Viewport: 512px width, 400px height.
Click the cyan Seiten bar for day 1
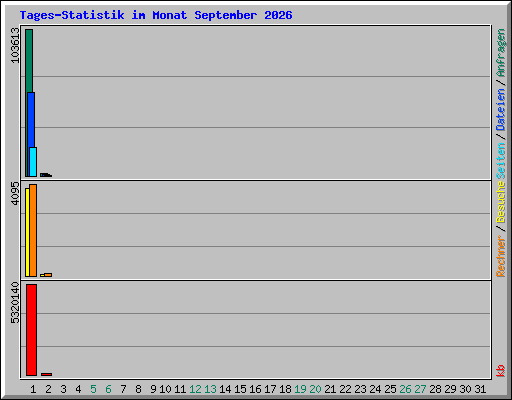point(33,162)
